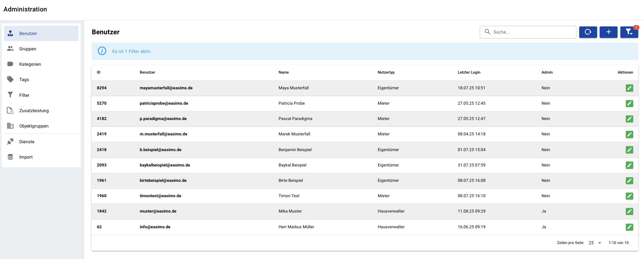Open the rows per page dropdown
Viewport: 644px width, 259px height.
[595, 243]
